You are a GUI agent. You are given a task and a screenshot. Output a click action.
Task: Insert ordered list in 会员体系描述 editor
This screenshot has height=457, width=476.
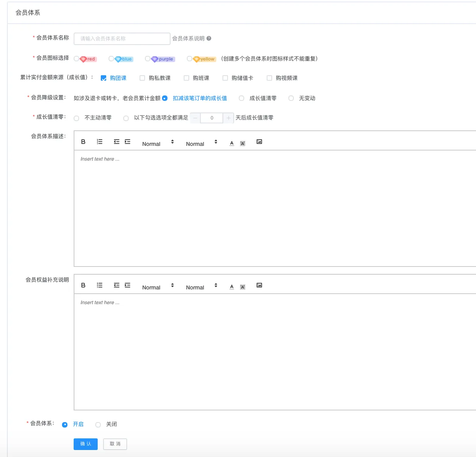(100, 142)
